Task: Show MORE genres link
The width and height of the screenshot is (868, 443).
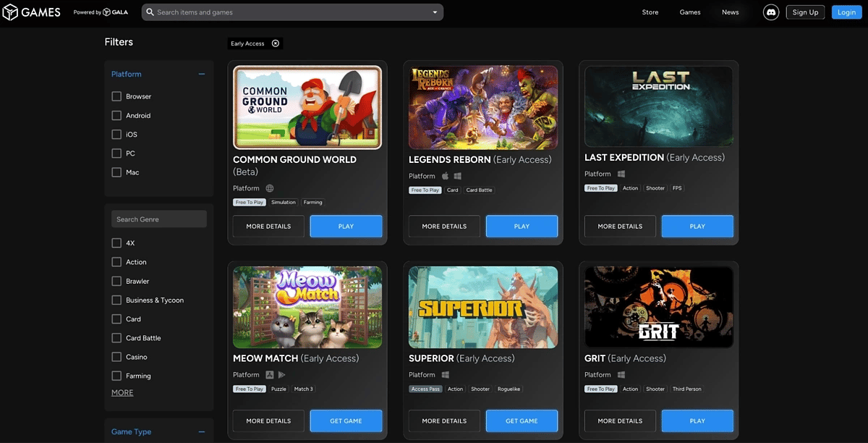Action: click(122, 393)
